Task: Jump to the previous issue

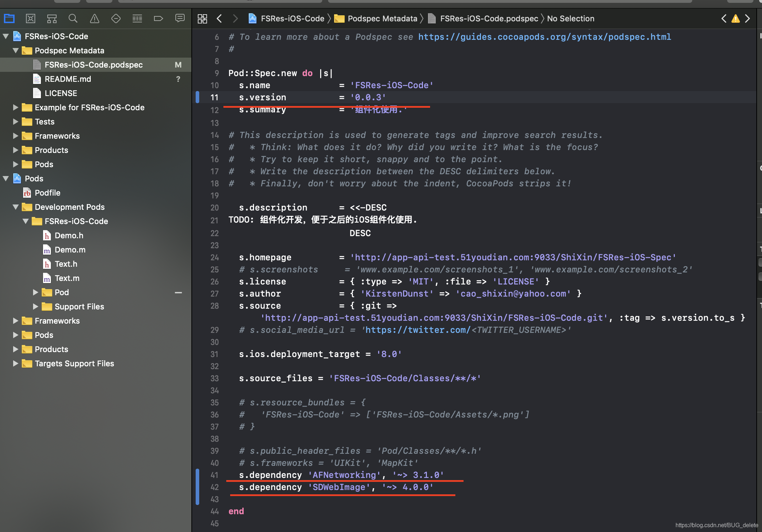Action: tap(724, 18)
